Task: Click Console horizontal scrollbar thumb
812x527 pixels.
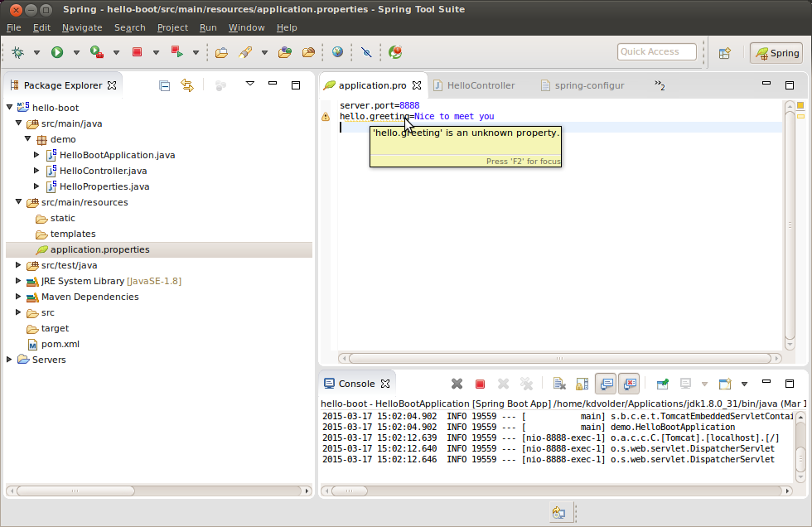Action: (349, 491)
